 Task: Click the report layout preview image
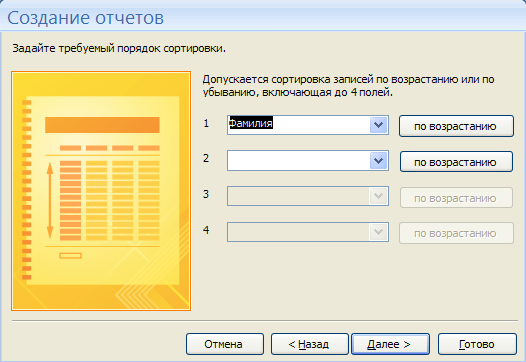pyautogui.click(x=101, y=191)
